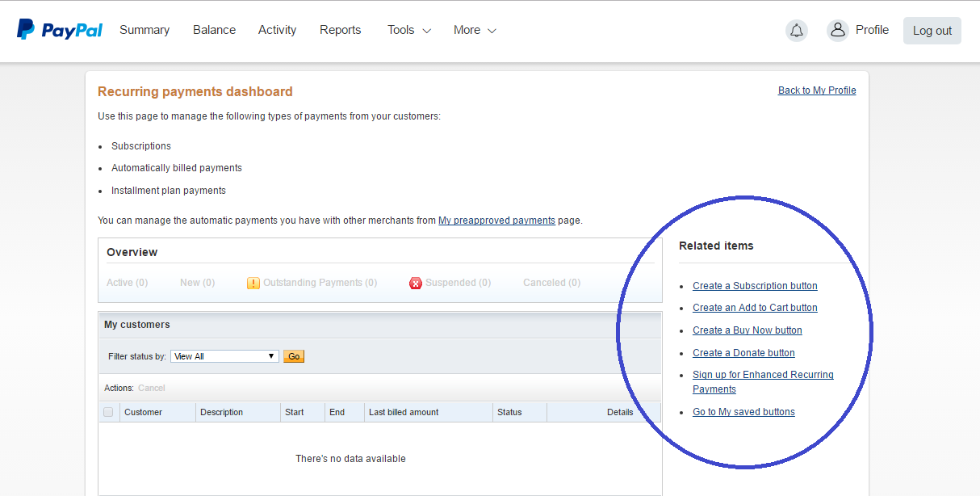Open the Balance page
Viewport: 980px width, 496px height.
(x=215, y=30)
